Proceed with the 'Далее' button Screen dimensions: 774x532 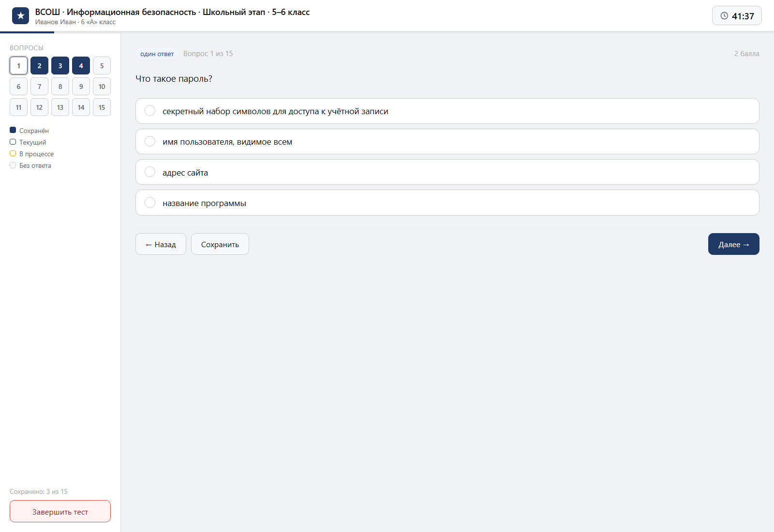(734, 244)
